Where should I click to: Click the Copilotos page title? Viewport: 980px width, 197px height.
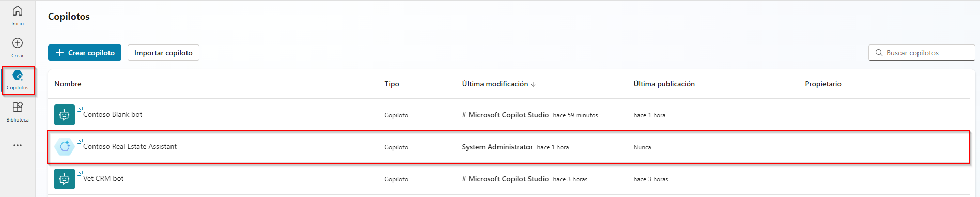point(69,17)
